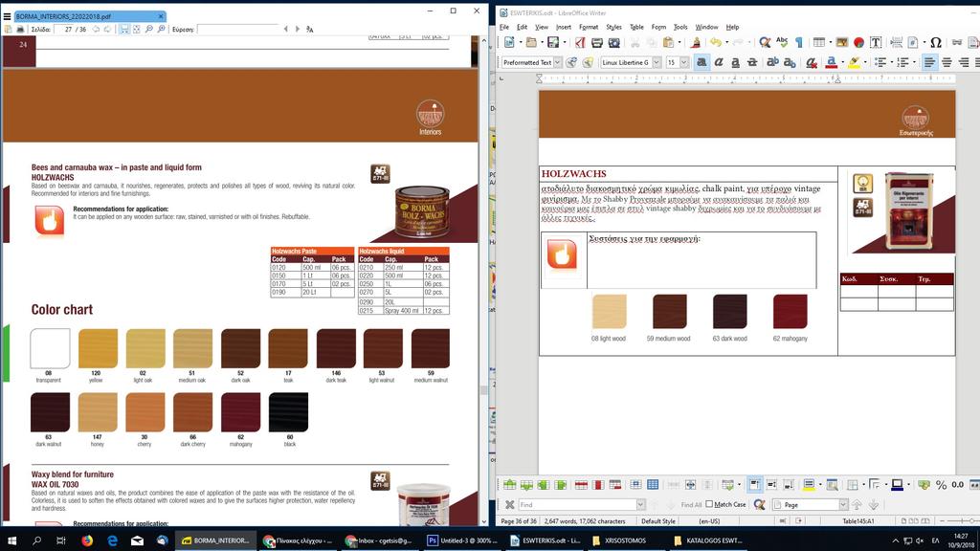This screenshot has width=980, height=551.
Task: Toggle formatting marks (pilcrow) display
Action: point(799,42)
